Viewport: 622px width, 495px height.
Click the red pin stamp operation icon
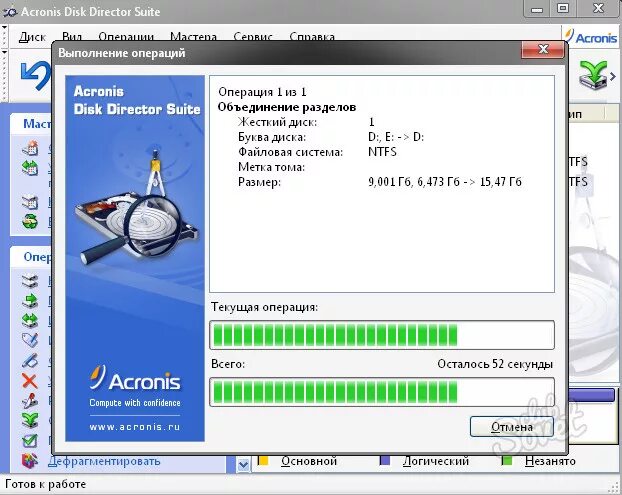coord(30,401)
